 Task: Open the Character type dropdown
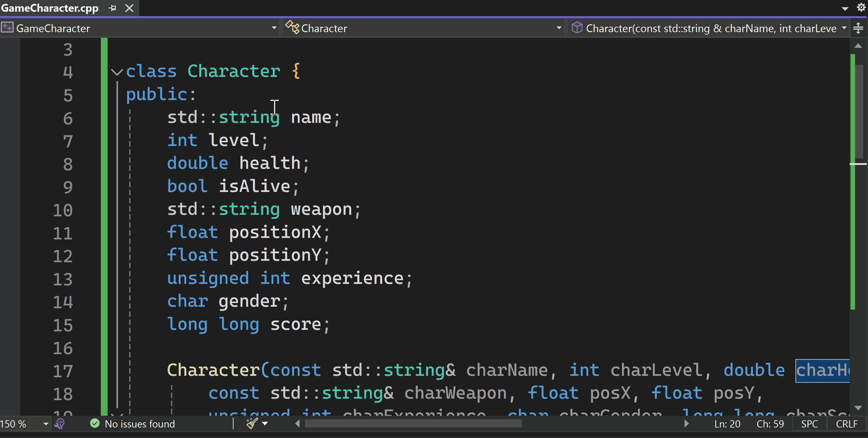pos(559,28)
